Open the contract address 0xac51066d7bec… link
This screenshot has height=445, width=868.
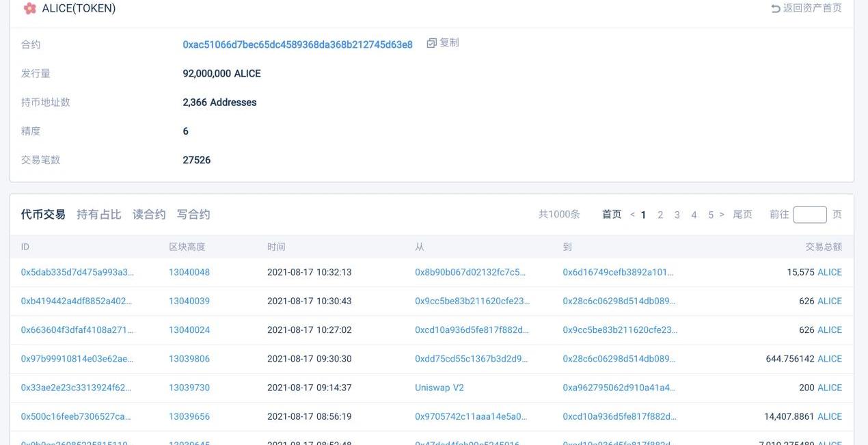(297, 44)
